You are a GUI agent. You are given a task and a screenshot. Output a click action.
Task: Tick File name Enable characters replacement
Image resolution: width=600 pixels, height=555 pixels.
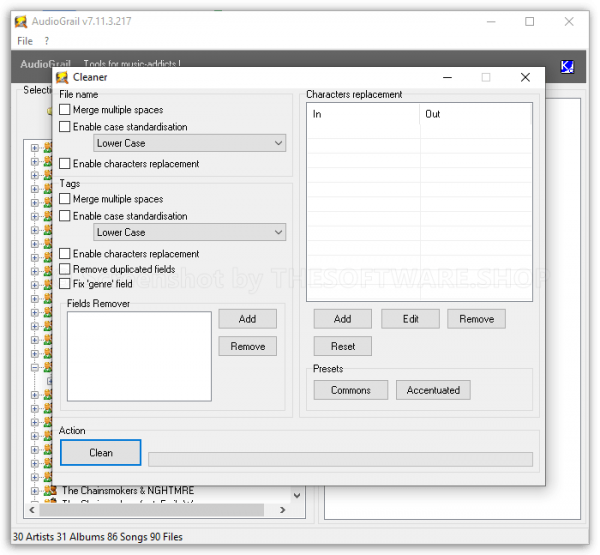pos(65,163)
